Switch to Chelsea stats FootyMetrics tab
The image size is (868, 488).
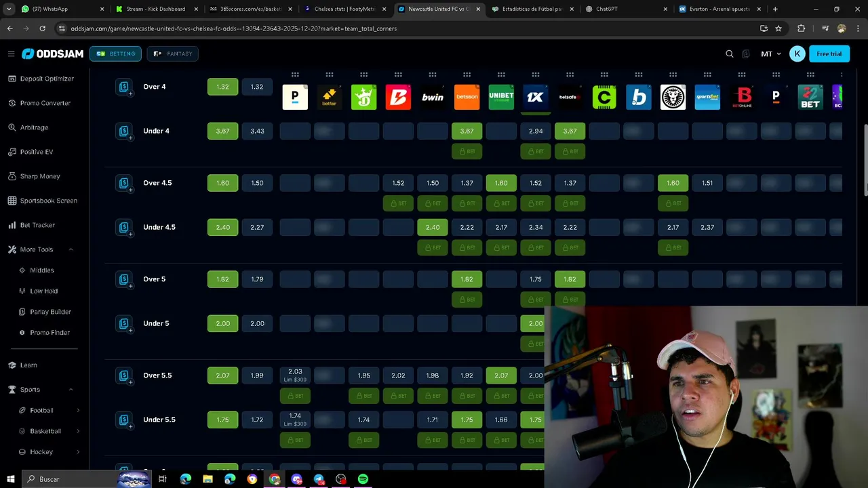(344, 9)
